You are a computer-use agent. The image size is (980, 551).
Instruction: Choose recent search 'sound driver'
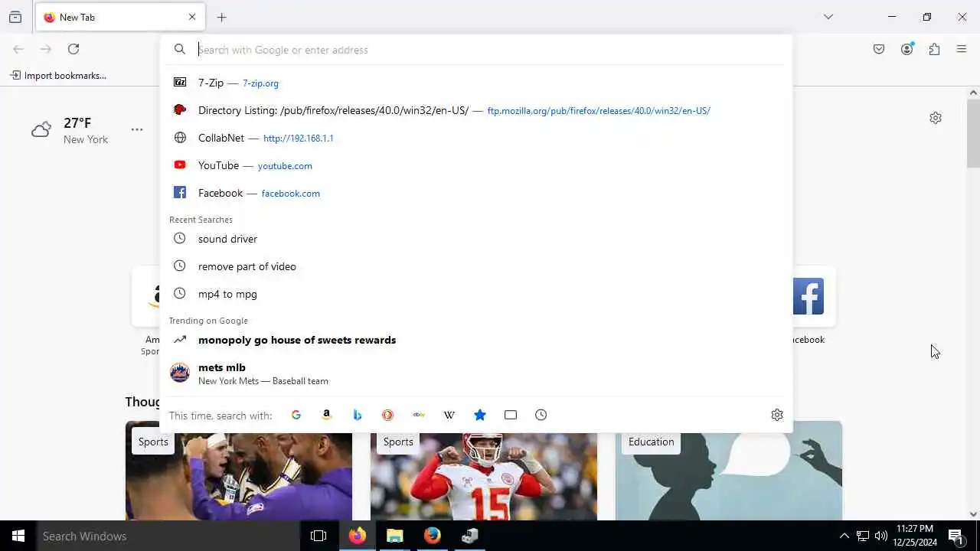476,239
